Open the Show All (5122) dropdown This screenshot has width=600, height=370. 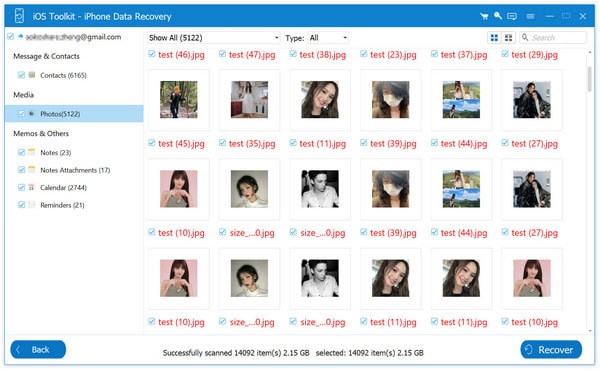(214, 37)
